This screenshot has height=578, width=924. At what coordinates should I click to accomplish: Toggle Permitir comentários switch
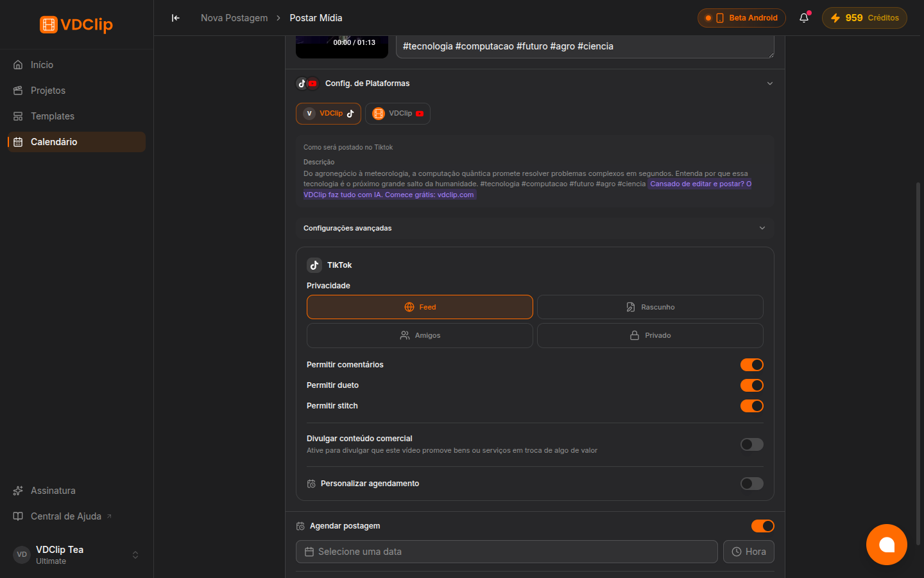752,365
